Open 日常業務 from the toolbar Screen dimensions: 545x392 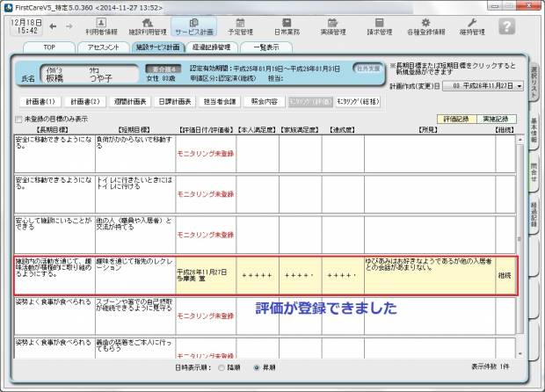point(287,25)
